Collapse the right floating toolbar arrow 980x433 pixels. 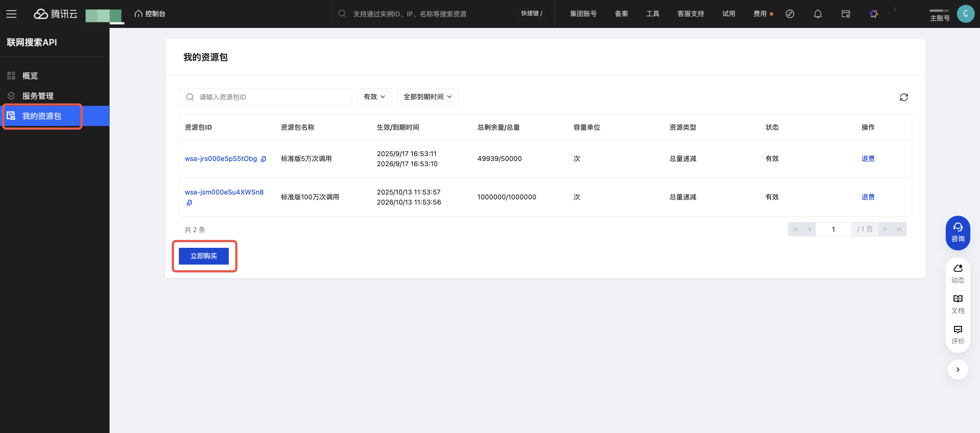(x=958, y=369)
